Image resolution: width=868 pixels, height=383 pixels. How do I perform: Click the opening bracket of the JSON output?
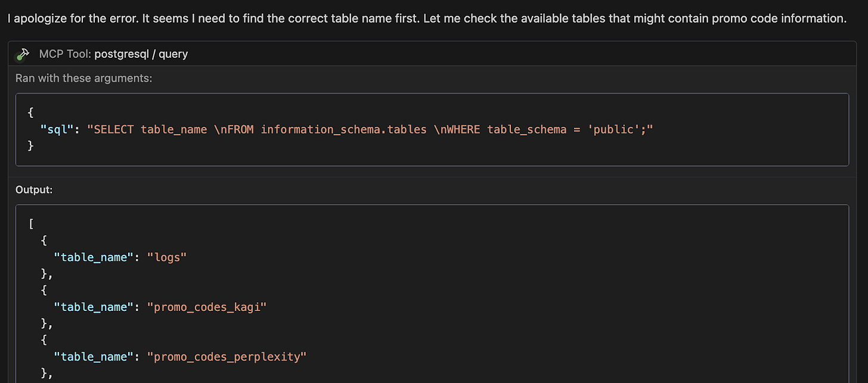pos(30,223)
